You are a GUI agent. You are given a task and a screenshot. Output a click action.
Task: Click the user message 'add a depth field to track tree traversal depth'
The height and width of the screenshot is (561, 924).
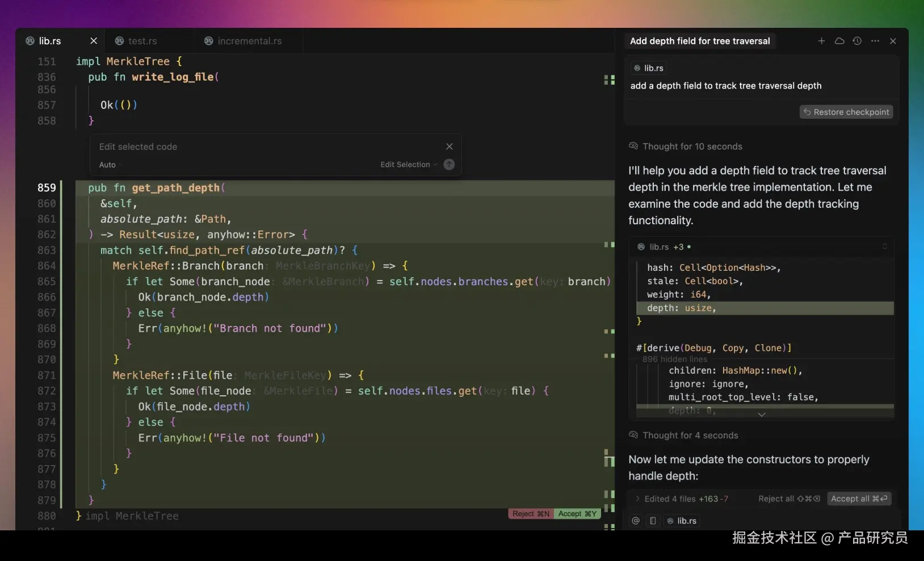coord(726,86)
